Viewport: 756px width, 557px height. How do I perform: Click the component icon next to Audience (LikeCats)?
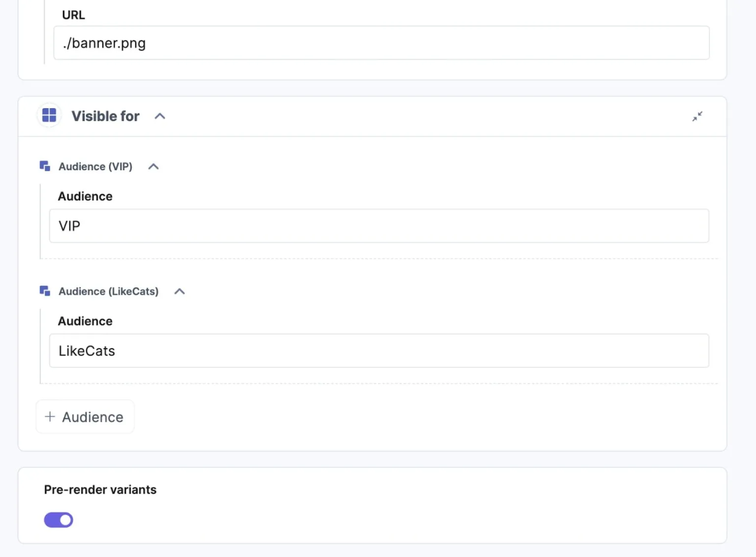44,291
